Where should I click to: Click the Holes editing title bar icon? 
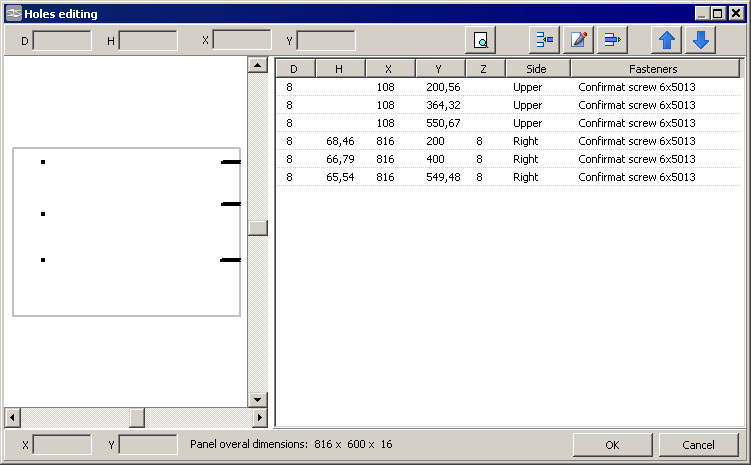[14, 13]
